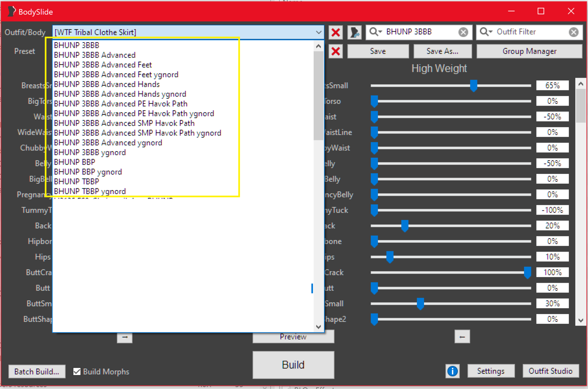Pick BHUNP BBP from the list
The image size is (588, 389).
pos(75,162)
